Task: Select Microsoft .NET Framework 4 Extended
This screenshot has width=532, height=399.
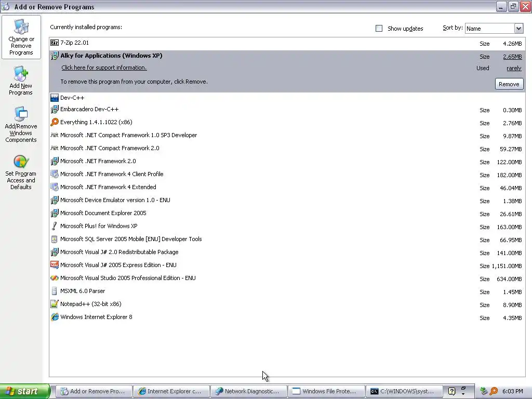Action: 287,187
